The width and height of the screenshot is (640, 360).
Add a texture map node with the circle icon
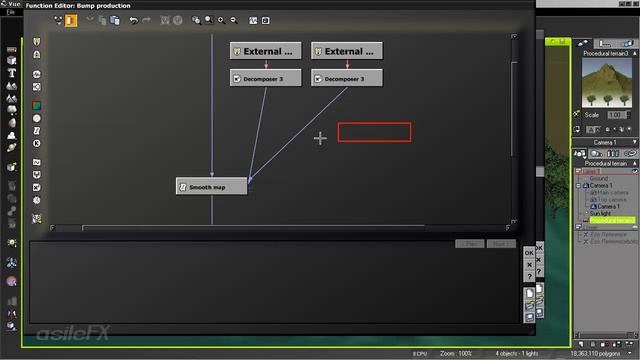pyautogui.click(x=37, y=118)
